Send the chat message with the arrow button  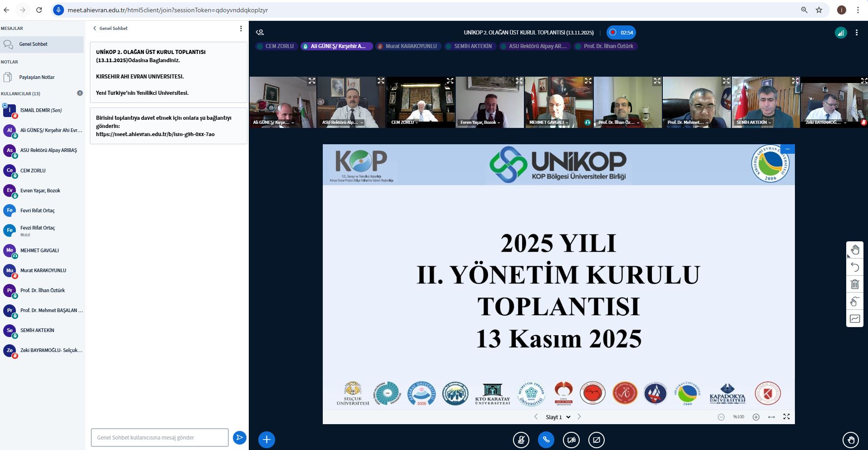pos(239,437)
